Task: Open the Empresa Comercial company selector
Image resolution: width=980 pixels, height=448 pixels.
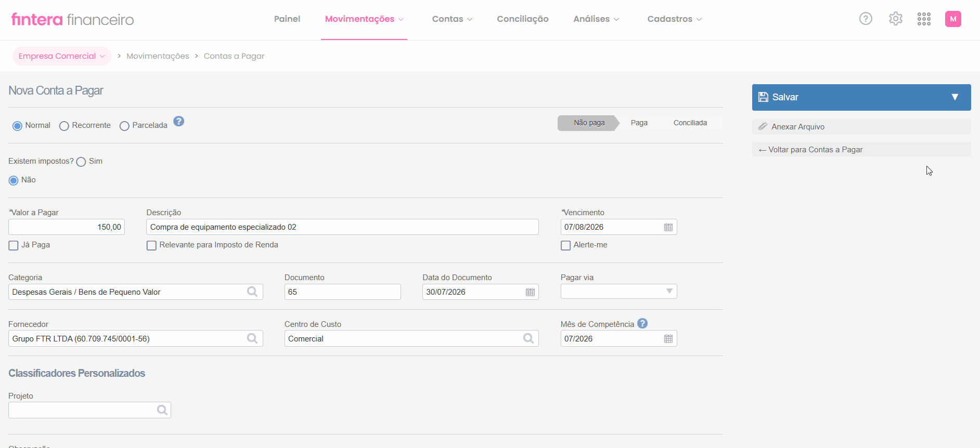Action: tap(62, 56)
